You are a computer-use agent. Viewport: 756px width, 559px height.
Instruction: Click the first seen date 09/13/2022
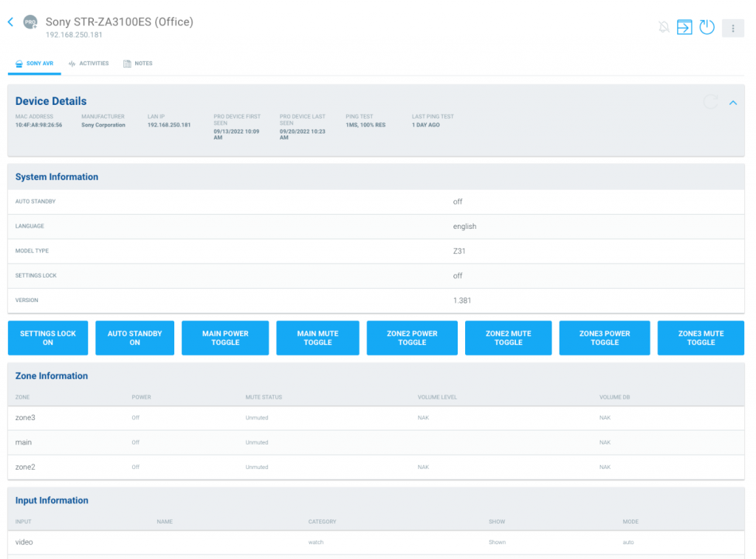236,134
